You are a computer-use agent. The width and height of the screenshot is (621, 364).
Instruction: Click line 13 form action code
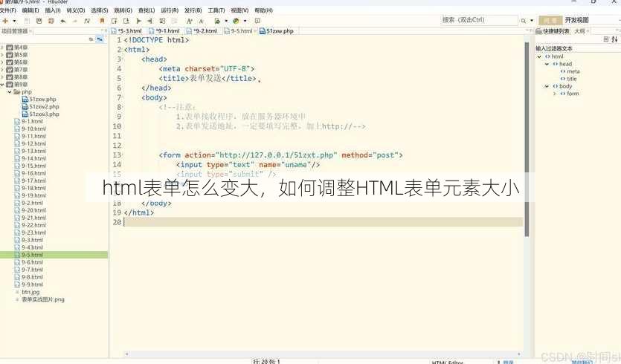(281, 155)
